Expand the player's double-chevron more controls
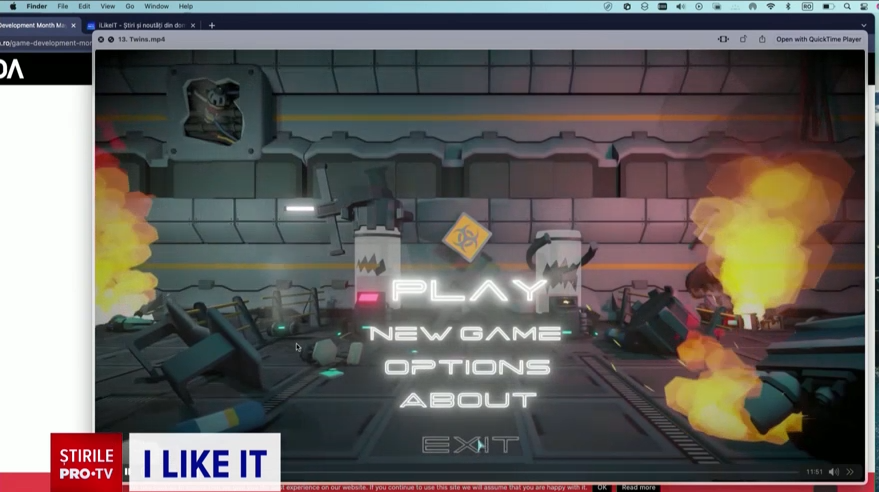This screenshot has width=879, height=492. click(x=850, y=472)
